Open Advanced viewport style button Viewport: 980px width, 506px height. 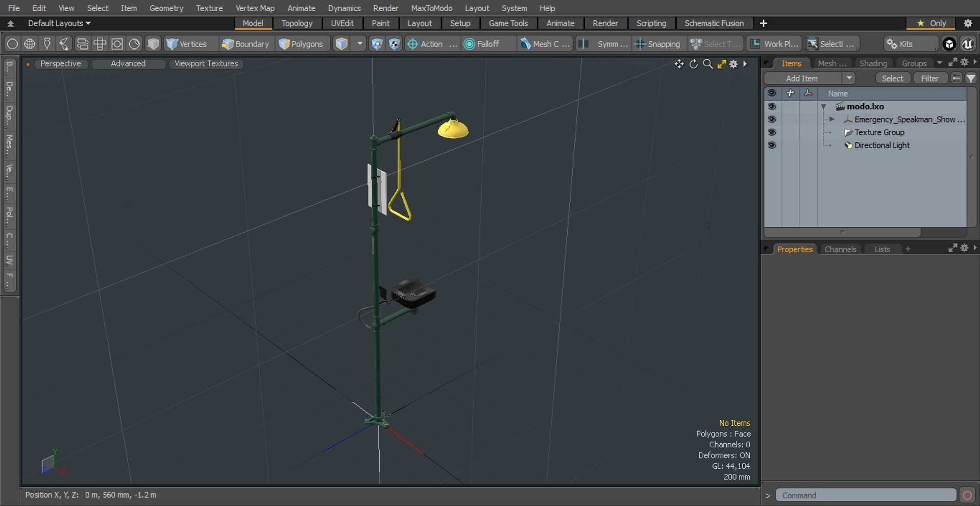[128, 63]
